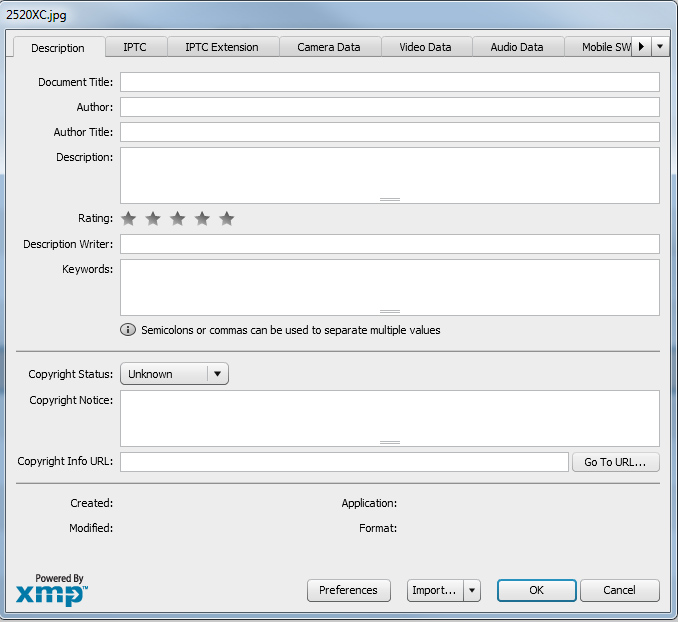Expand the Copyright Status dropdown

click(218, 374)
